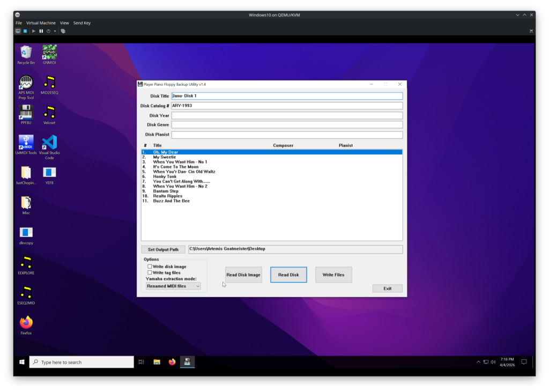Enable the Write tag files option
The image size is (549, 392).
coord(151,272)
